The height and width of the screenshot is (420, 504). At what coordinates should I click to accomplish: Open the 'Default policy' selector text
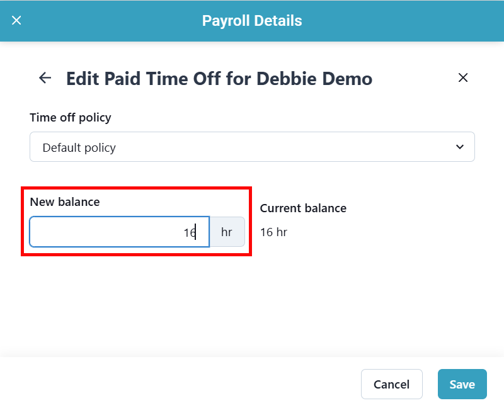pyautogui.click(x=79, y=148)
